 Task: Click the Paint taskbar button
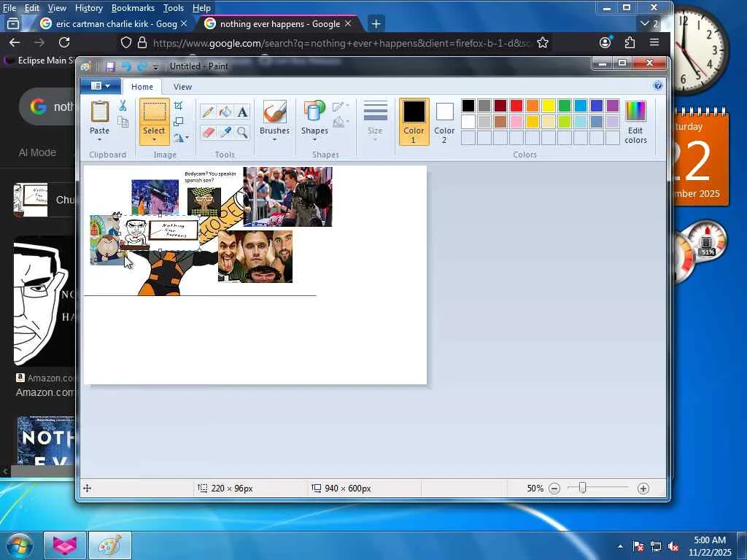click(110, 545)
